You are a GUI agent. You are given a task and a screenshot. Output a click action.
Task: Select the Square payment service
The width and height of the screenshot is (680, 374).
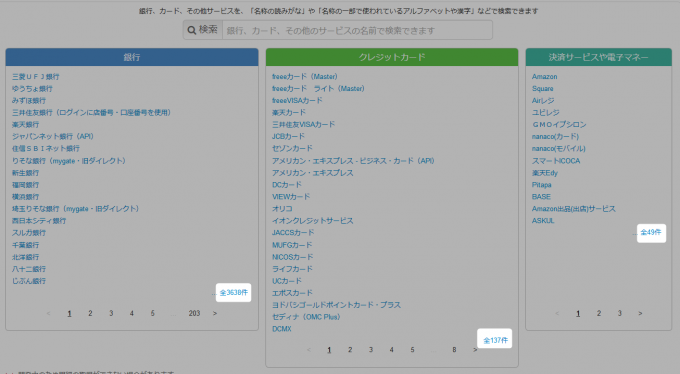pyautogui.click(x=543, y=89)
